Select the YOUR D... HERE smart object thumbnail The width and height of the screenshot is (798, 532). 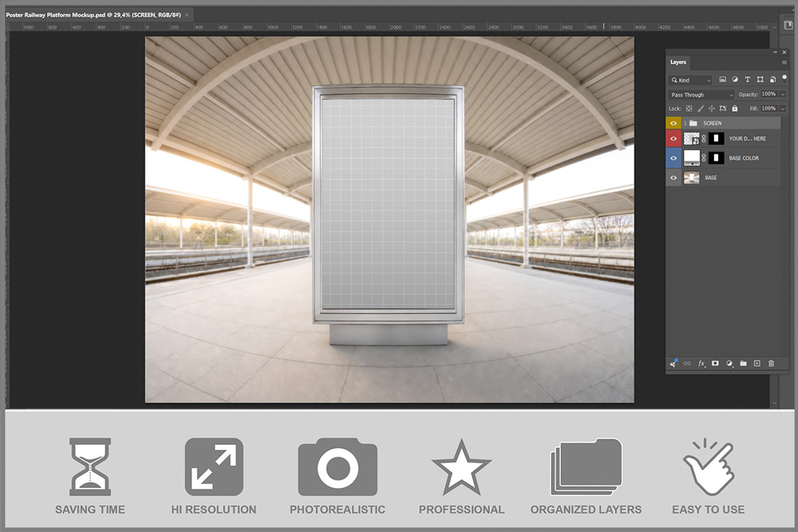click(x=692, y=139)
